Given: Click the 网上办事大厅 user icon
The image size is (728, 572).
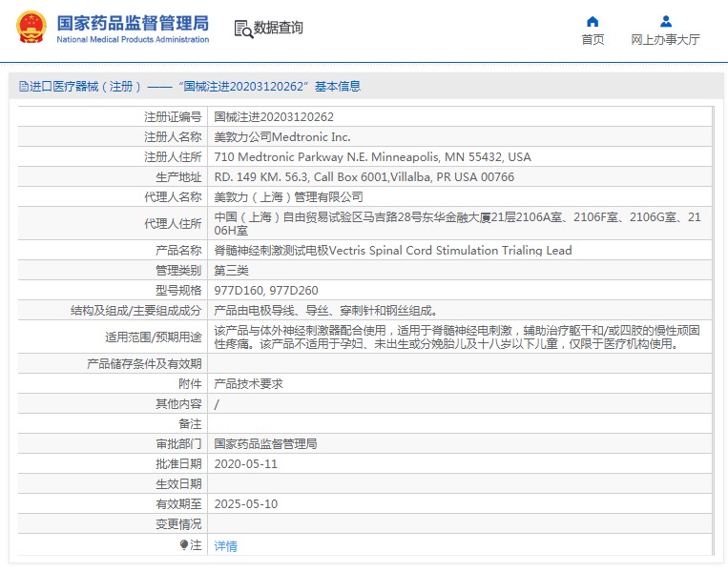Looking at the screenshot, I should pyautogui.click(x=666, y=21).
